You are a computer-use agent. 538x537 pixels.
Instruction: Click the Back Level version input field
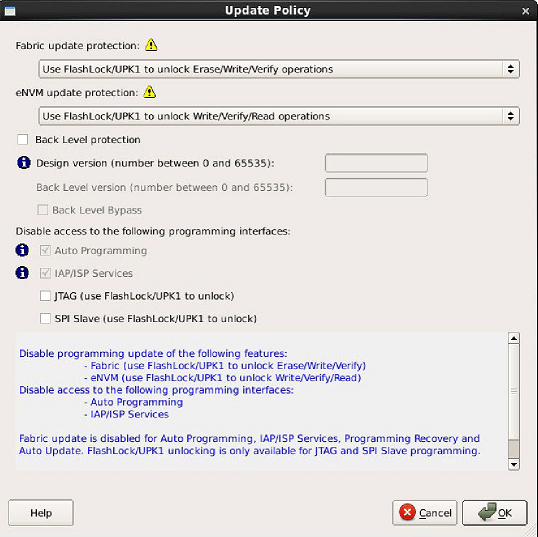[x=376, y=187]
